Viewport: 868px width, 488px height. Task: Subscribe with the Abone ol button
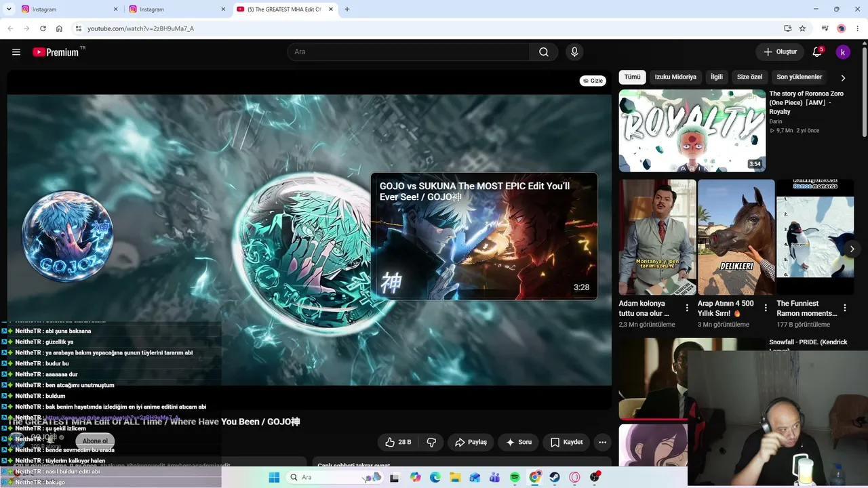click(95, 441)
